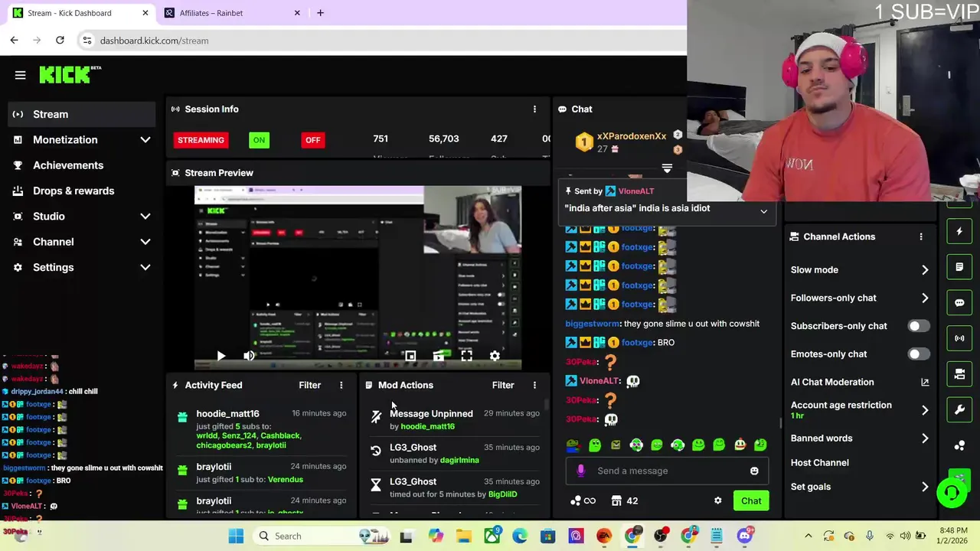This screenshot has height=551, width=980.
Task: Open a new browser tab
Action: point(320,13)
